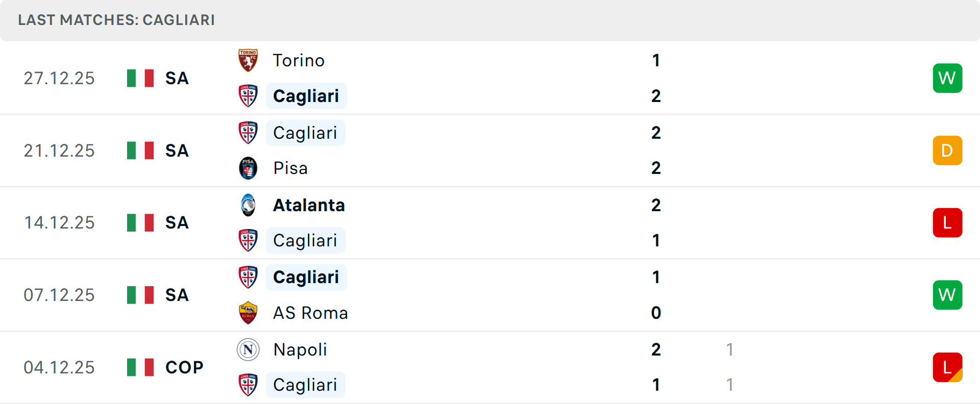Click the Atalanta club crest
The width and height of the screenshot is (980, 404).
[x=248, y=205]
